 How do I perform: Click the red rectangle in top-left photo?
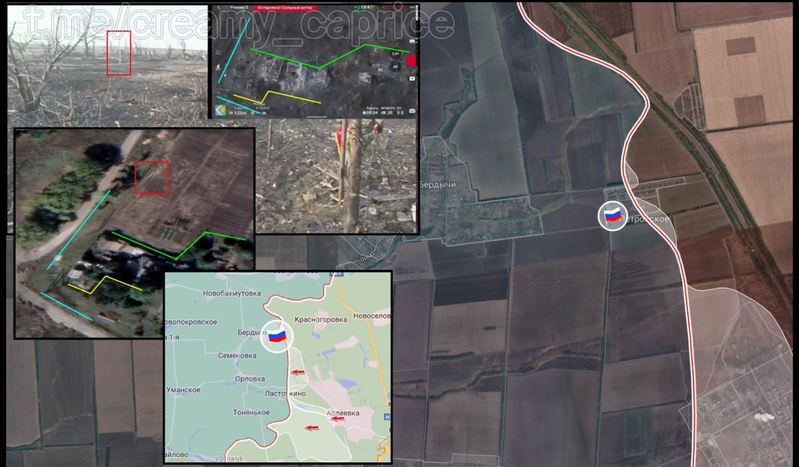point(119,52)
